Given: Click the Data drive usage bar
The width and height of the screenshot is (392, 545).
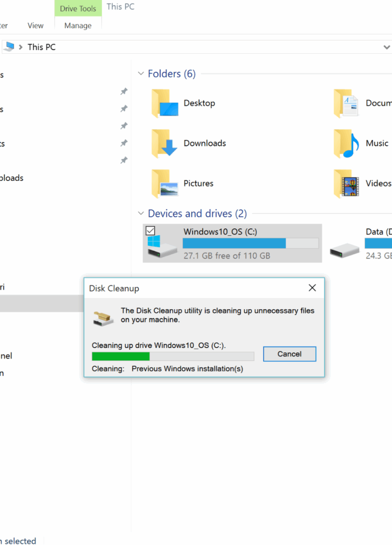Looking at the screenshot, I should [x=379, y=243].
